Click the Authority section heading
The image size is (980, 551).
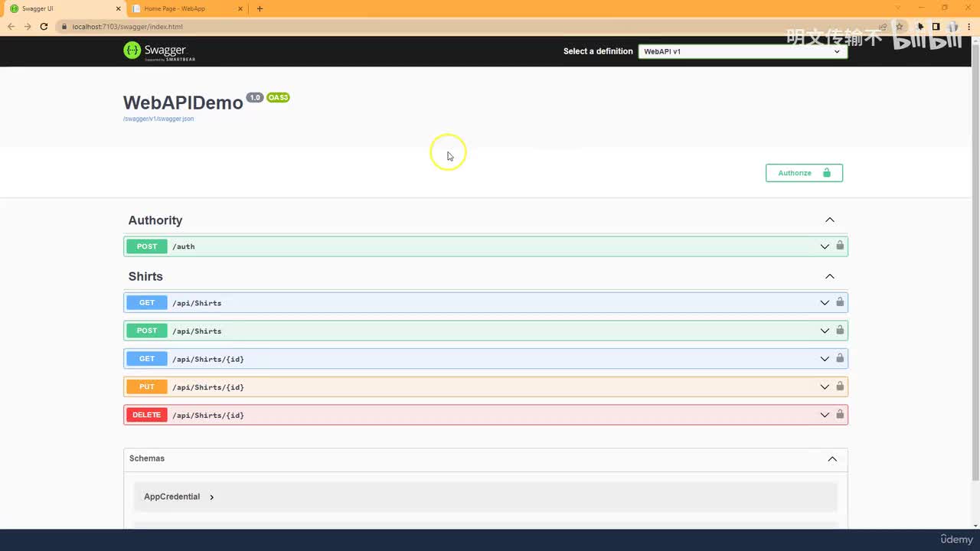click(155, 220)
